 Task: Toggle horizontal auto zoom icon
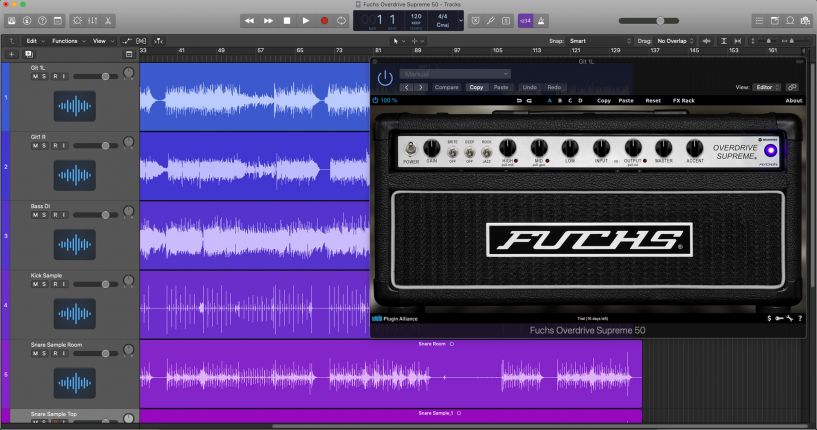pyautogui.click(x=738, y=41)
